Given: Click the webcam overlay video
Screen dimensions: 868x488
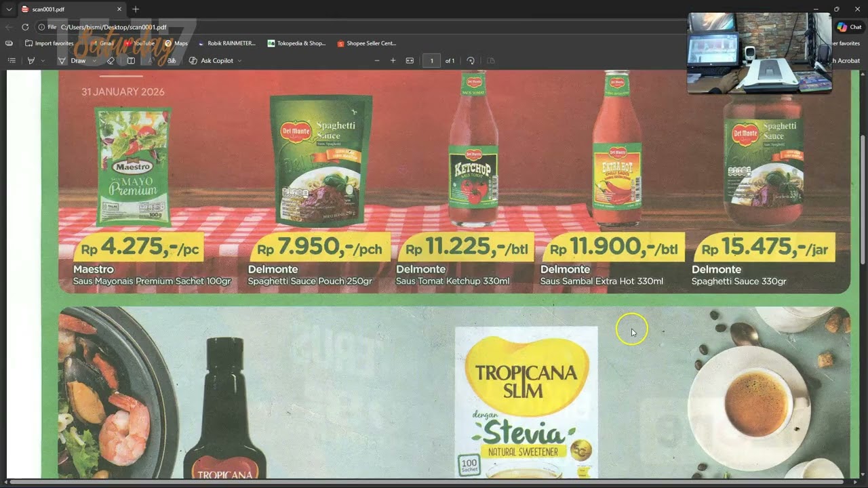Looking at the screenshot, I should [x=759, y=53].
